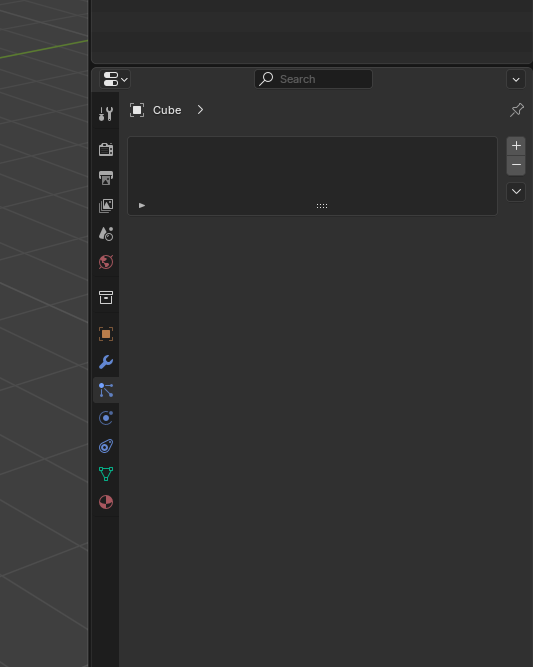The width and height of the screenshot is (533, 667).
Task: Open the Material properties tab
Action: (x=106, y=502)
